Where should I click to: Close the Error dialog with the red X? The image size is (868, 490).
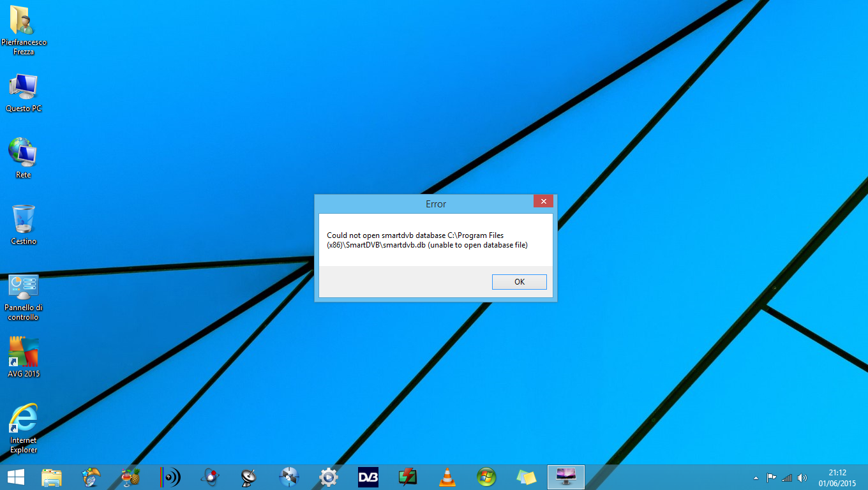click(543, 201)
